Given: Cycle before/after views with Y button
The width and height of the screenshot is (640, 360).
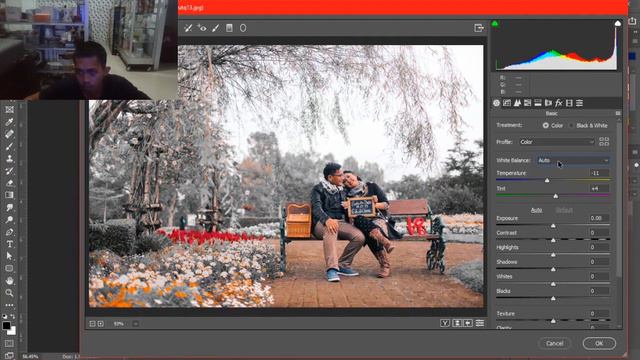Looking at the screenshot, I should [445, 323].
